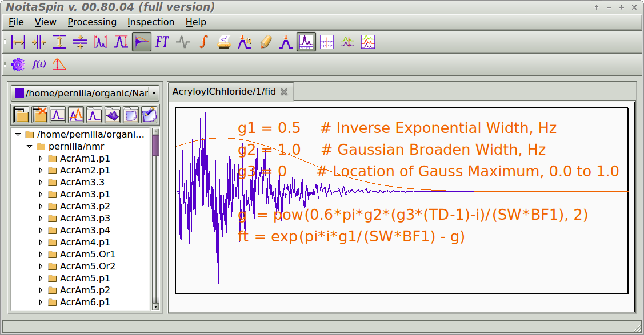This screenshot has height=335, width=644.
Task: Select the AcrAm4.p1 folder
Action: (85, 242)
